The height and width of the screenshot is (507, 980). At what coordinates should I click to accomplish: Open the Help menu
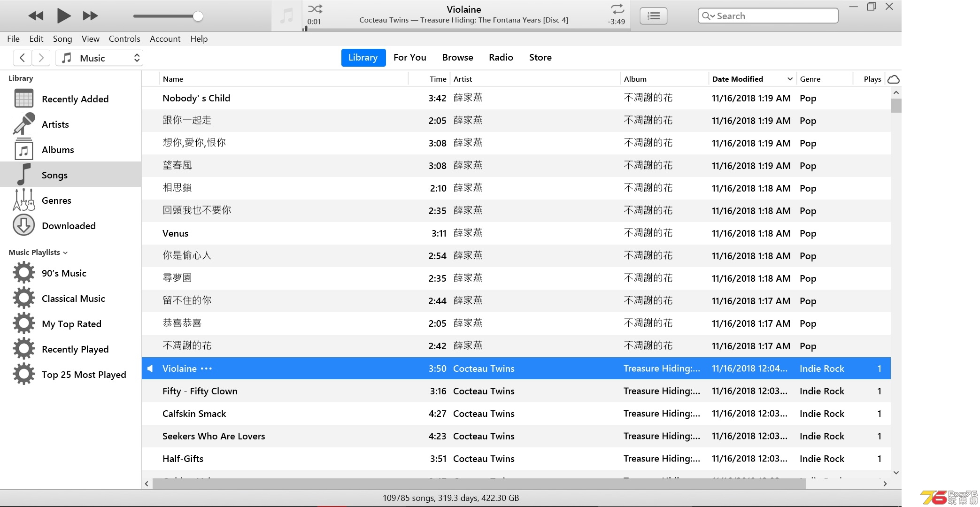[x=199, y=39]
